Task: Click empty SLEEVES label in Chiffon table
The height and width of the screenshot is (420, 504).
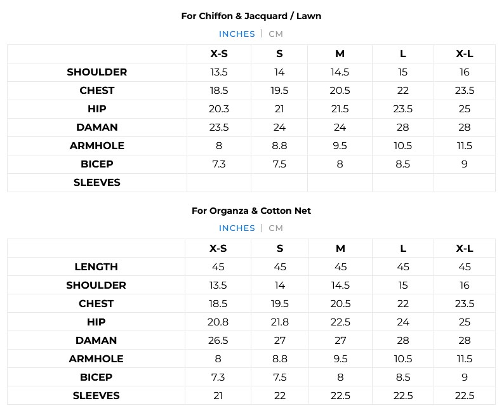Action: point(97,183)
